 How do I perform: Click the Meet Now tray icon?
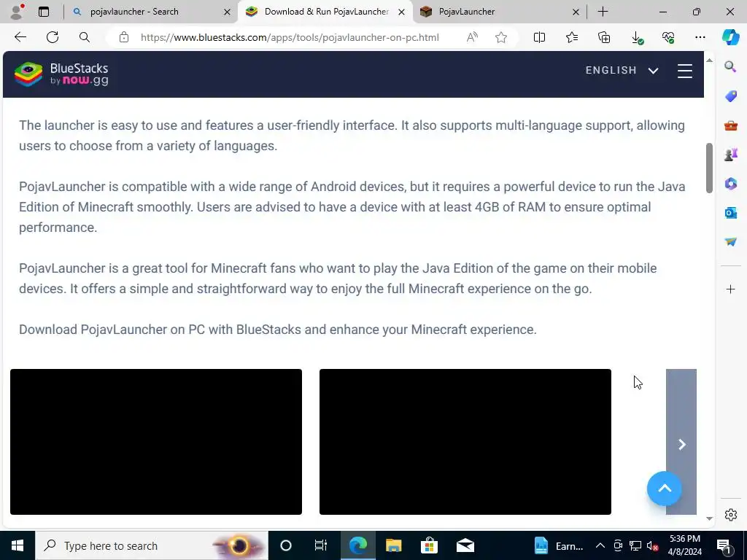point(618,545)
